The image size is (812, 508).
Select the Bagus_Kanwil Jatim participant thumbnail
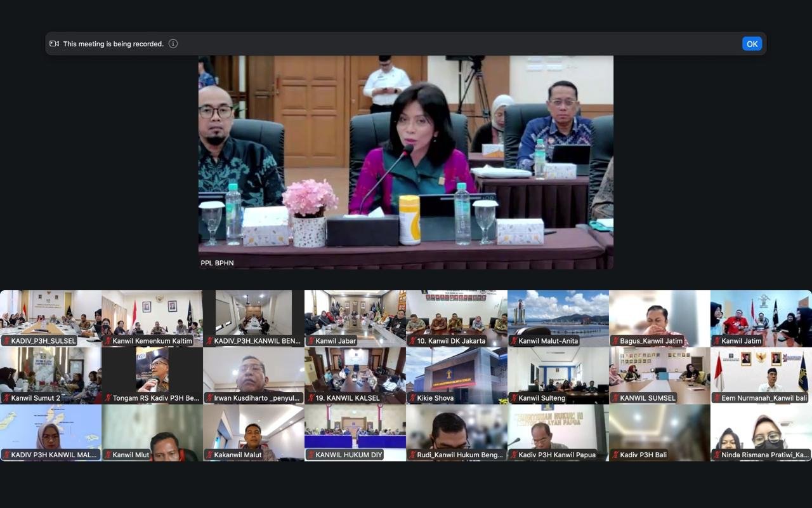(x=660, y=314)
